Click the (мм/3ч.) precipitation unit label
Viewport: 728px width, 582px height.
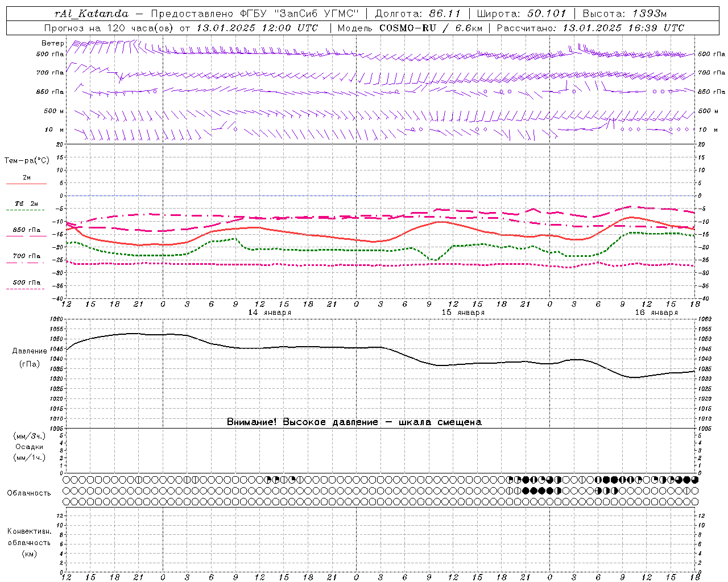tap(30, 436)
